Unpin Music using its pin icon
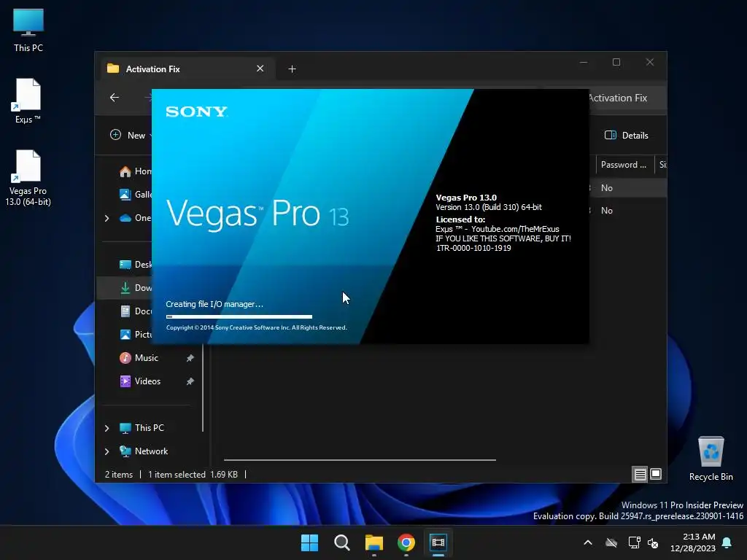This screenshot has height=560, width=747. pyautogui.click(x=190, y=358)
